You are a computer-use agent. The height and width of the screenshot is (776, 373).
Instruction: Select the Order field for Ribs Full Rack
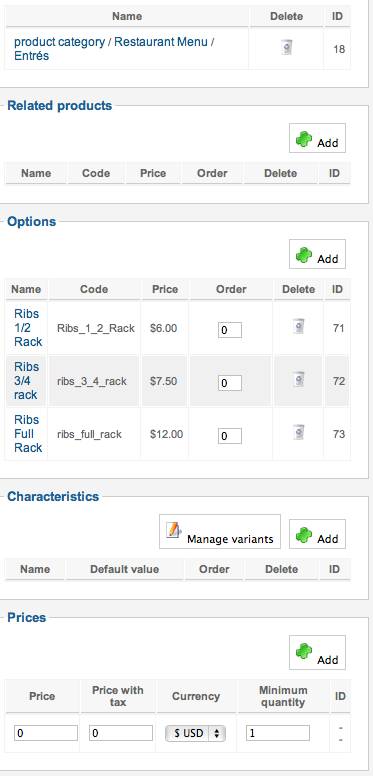230,436
